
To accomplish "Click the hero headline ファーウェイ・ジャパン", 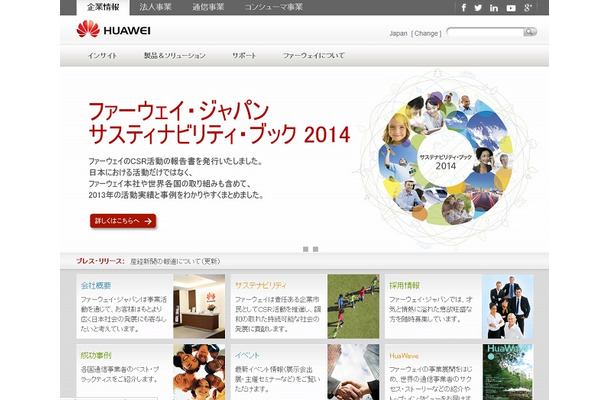I will tap(179, 111).
